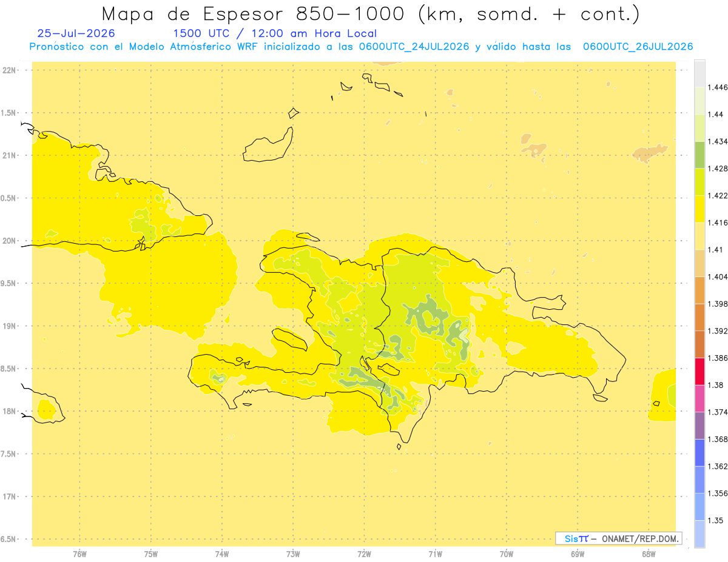Click the legend value '1.368'
The image size is (728, 562).
[717, 439]
